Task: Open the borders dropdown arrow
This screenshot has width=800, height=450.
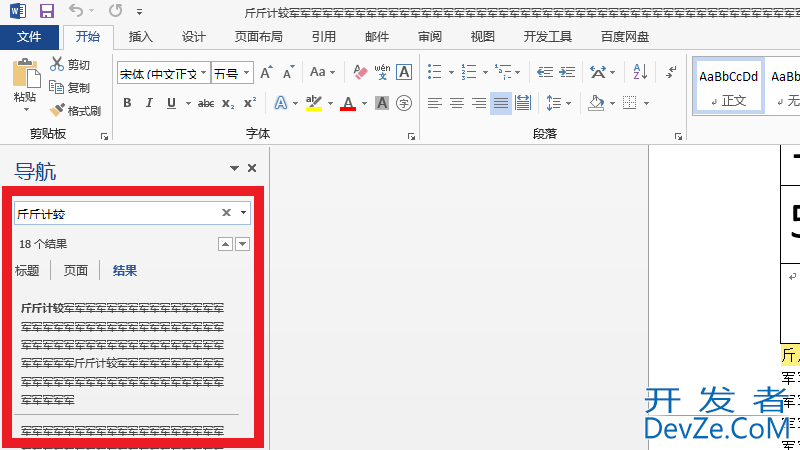Action: 646,104
